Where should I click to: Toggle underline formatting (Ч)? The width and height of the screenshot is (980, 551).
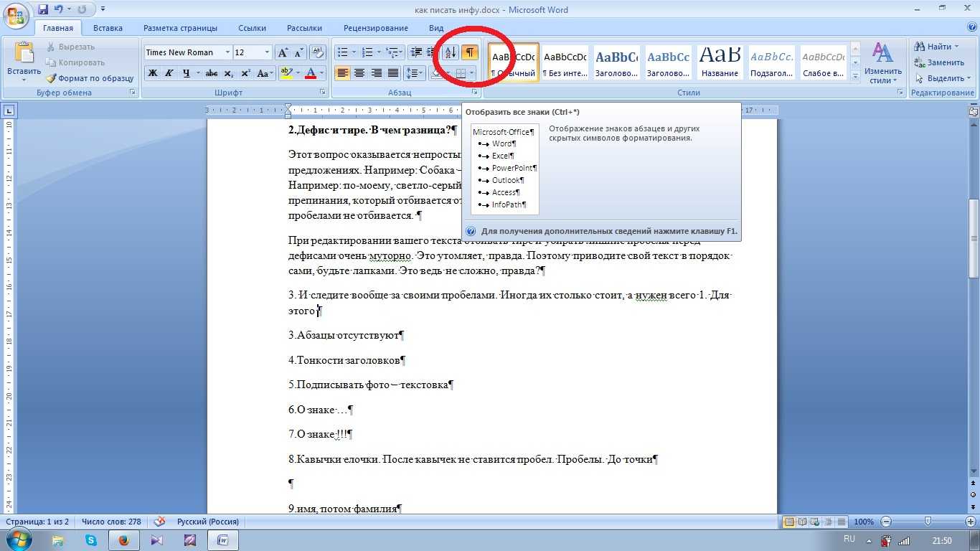(187, 73)
